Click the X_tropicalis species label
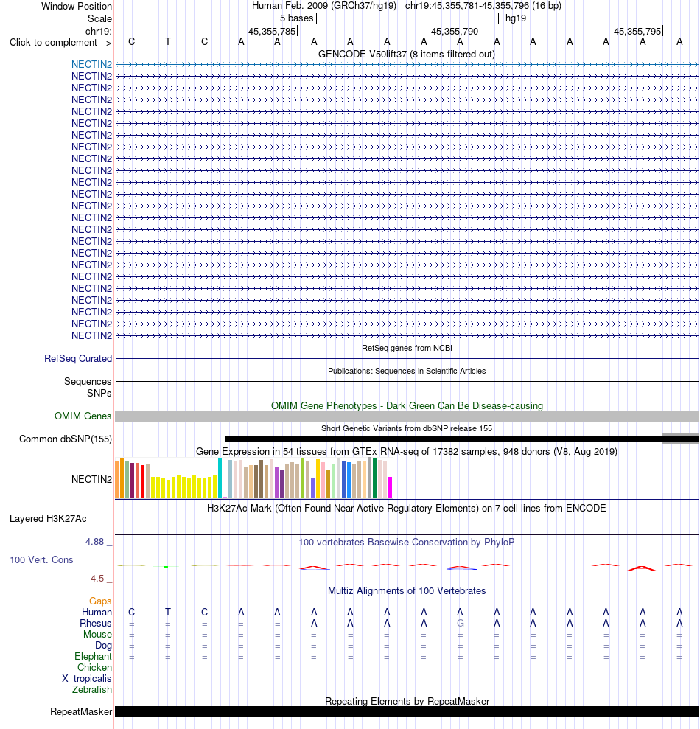 (87, 678)
